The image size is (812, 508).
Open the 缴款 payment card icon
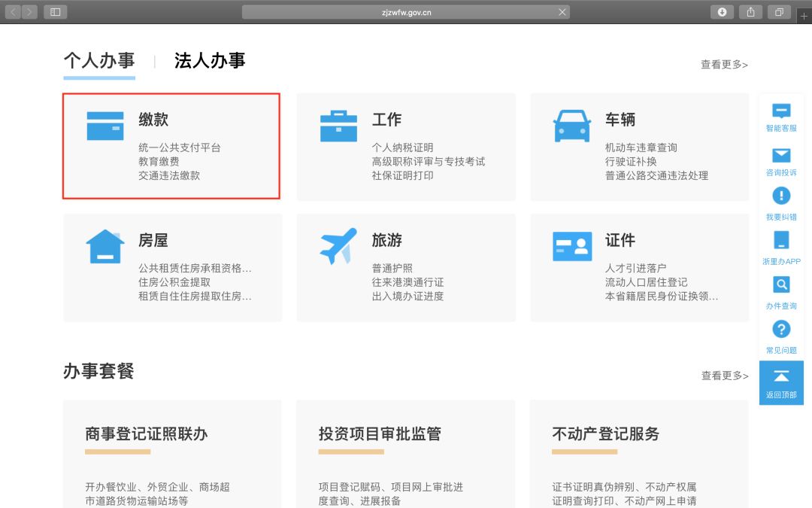pyautogui.click(x=105, y=125)
